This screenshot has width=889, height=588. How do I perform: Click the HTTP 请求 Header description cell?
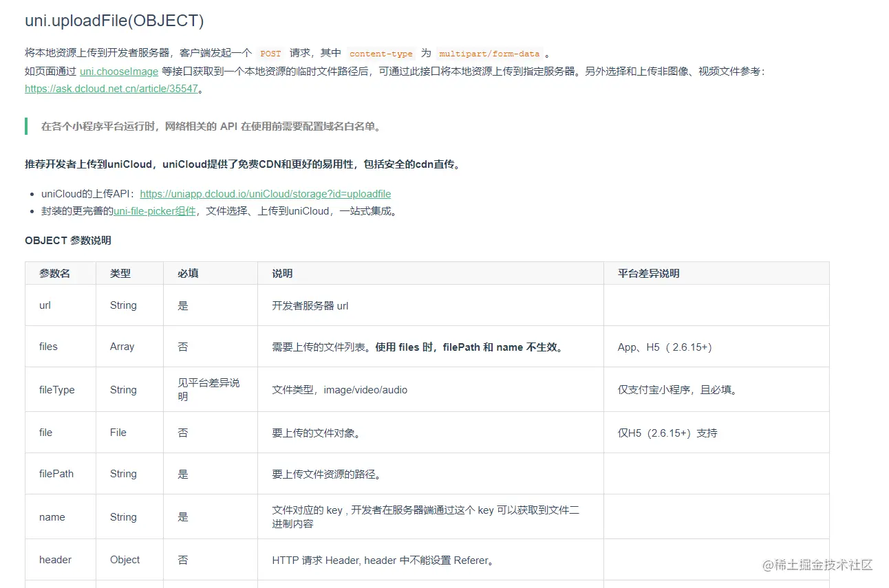[x=431, y=560]
